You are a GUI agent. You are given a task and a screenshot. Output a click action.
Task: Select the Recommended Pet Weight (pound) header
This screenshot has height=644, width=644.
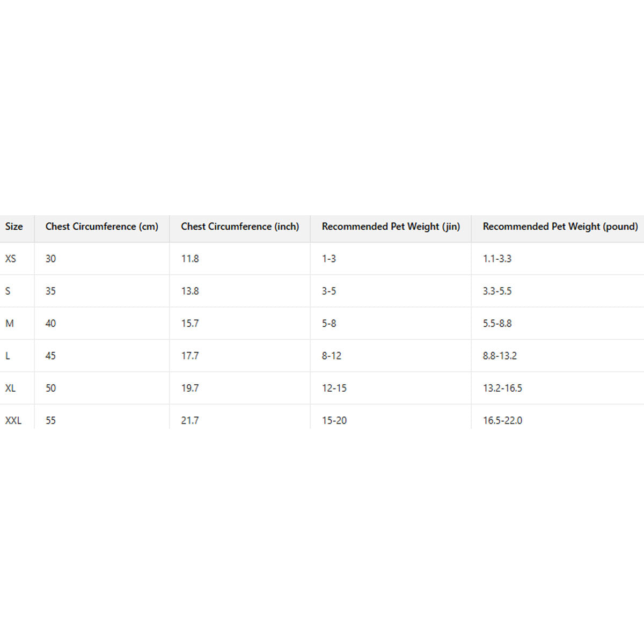(560, 226)
